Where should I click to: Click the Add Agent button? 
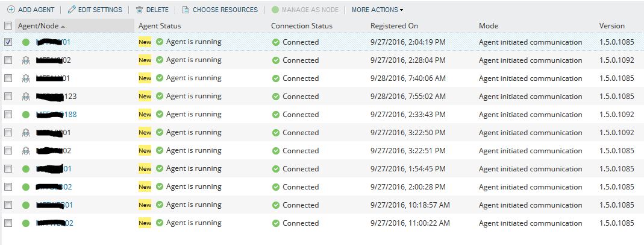31,10
